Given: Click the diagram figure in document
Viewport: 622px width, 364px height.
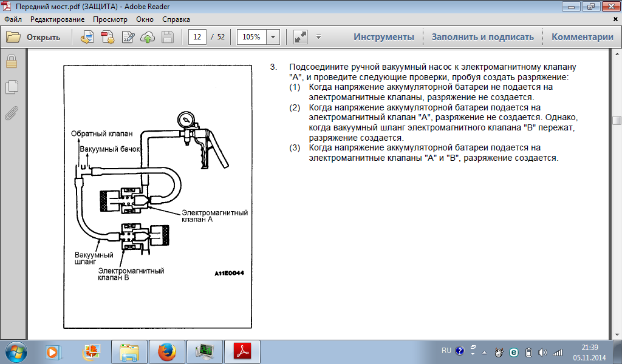Looking at the screenshot, I should [157, 197].
